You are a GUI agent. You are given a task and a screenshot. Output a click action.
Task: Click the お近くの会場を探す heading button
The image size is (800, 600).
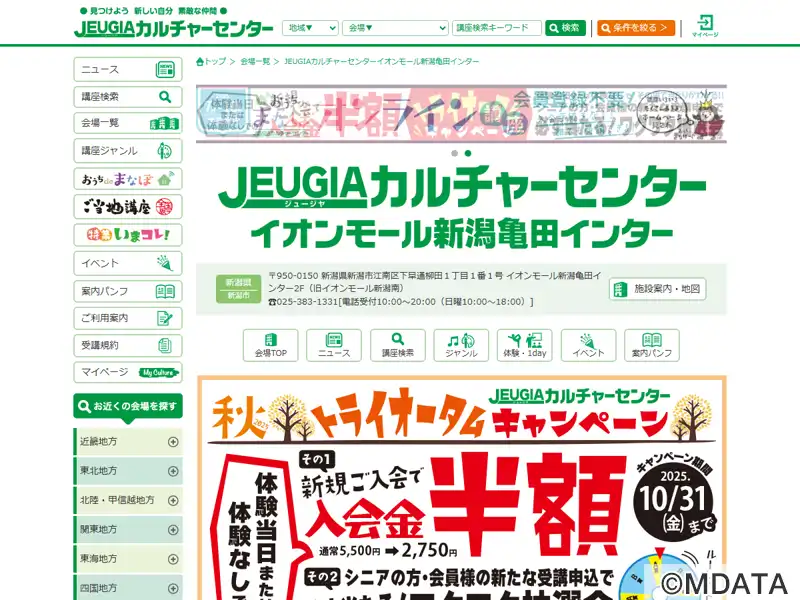pos(128,407)
